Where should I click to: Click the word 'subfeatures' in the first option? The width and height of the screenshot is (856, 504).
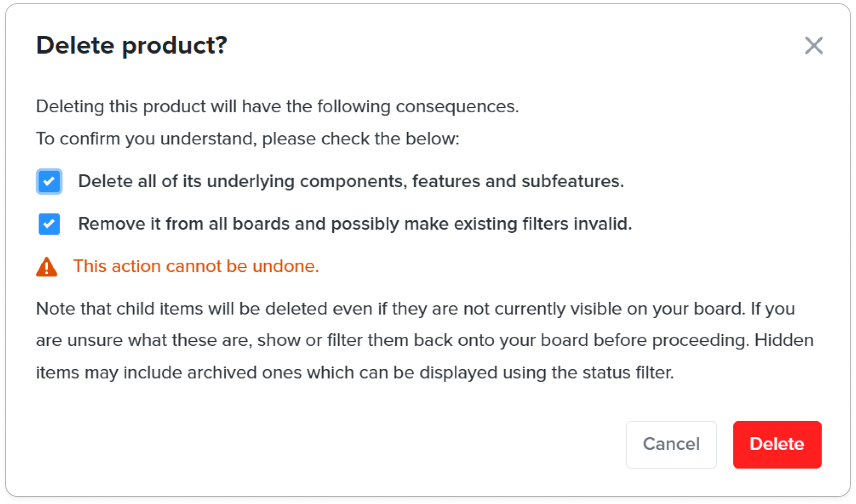[x=572, y=182]
